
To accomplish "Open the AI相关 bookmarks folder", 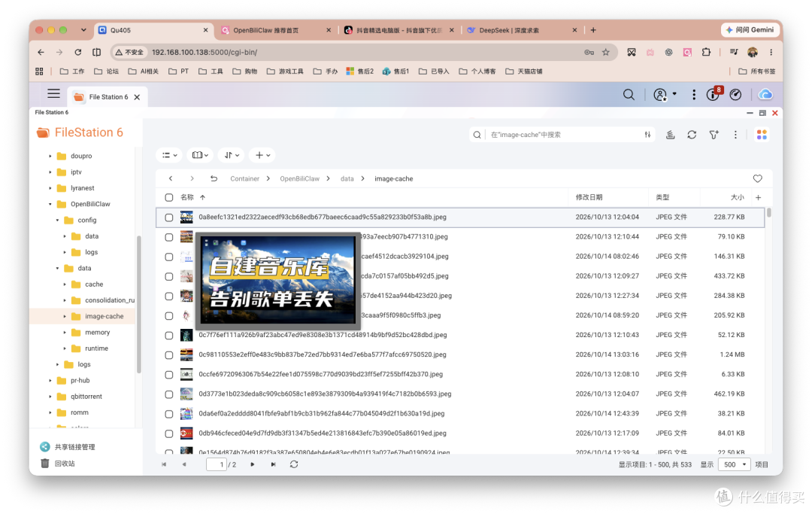I will click(x=144, y=71).
